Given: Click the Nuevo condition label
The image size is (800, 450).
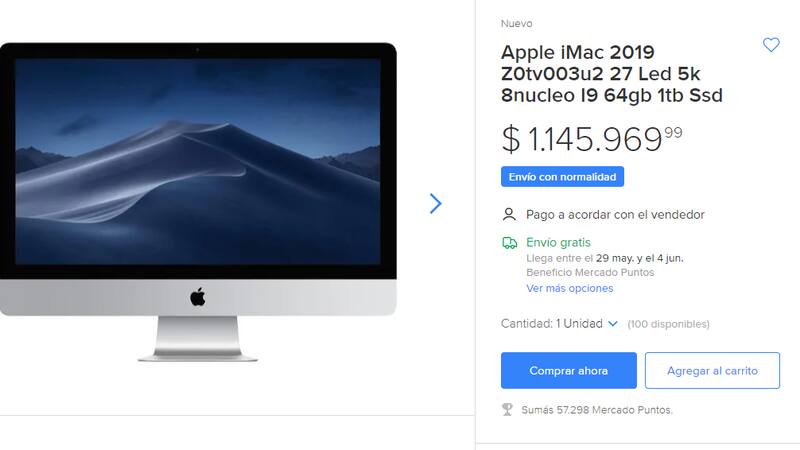Looking at the screenshot, I should (x=516, y=23).
